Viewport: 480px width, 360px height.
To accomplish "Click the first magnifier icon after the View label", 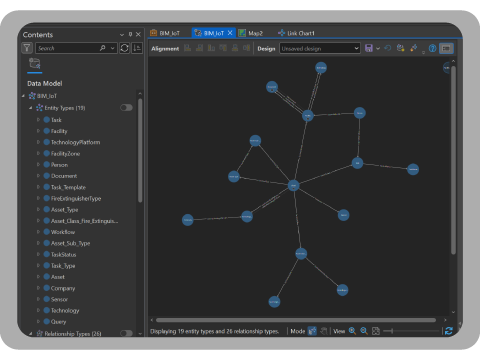I will (x=352, y=331).
